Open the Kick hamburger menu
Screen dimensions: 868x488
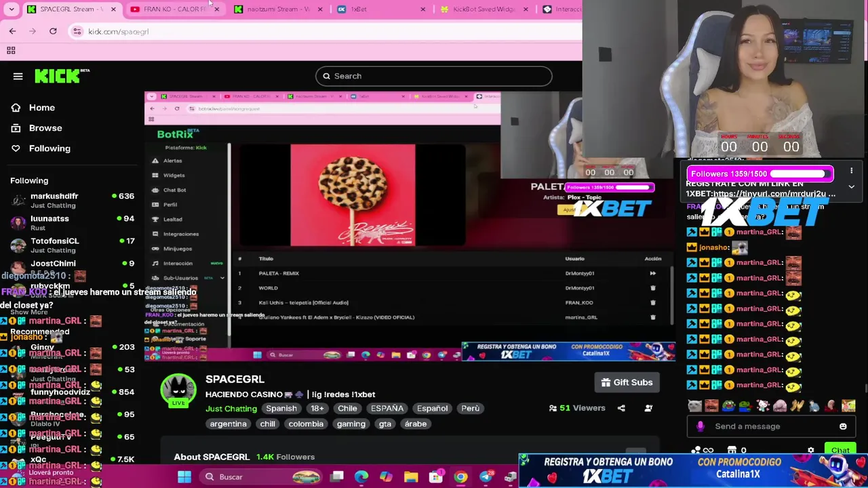[x=18, y=77]
